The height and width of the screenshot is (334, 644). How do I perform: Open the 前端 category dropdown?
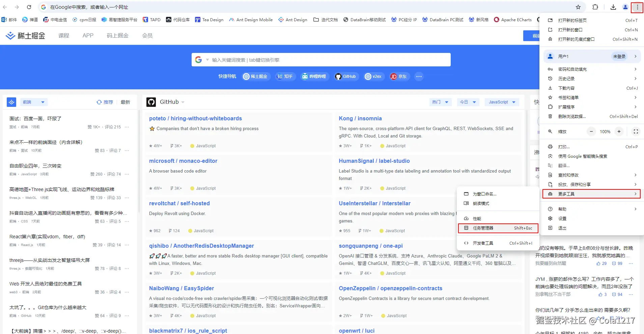[33, 102]
